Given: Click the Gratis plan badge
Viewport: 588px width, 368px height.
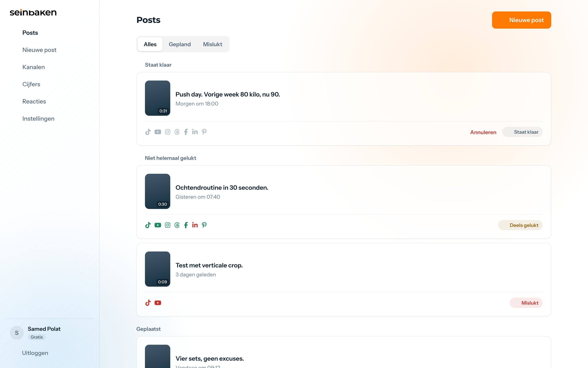Looking at the screenshot, I should click(37, 337).
